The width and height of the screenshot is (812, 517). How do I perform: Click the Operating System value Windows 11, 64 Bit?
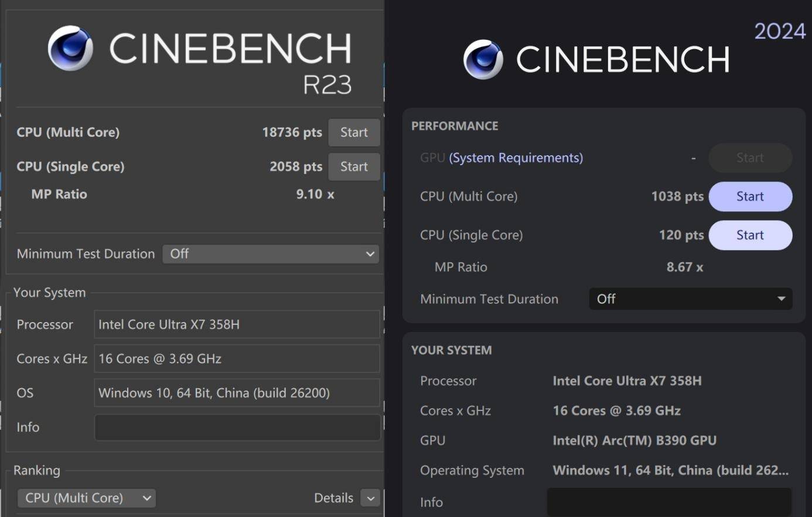tap(671, 470)
